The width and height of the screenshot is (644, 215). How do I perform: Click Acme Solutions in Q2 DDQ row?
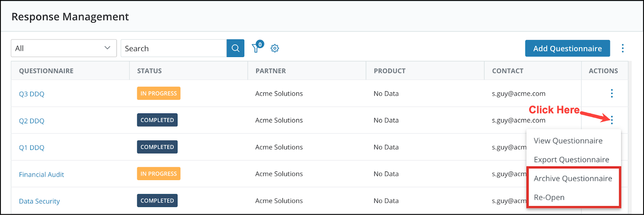tap(279, 120)
